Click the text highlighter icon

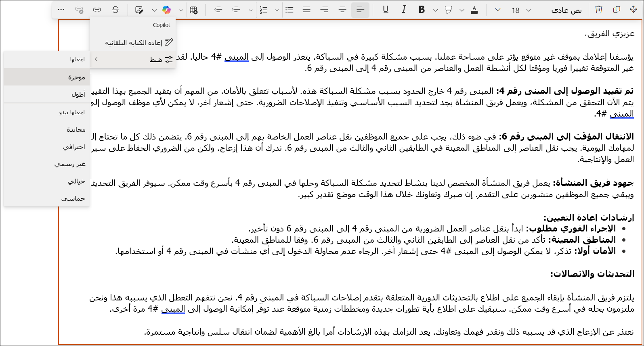coord(448,10)
